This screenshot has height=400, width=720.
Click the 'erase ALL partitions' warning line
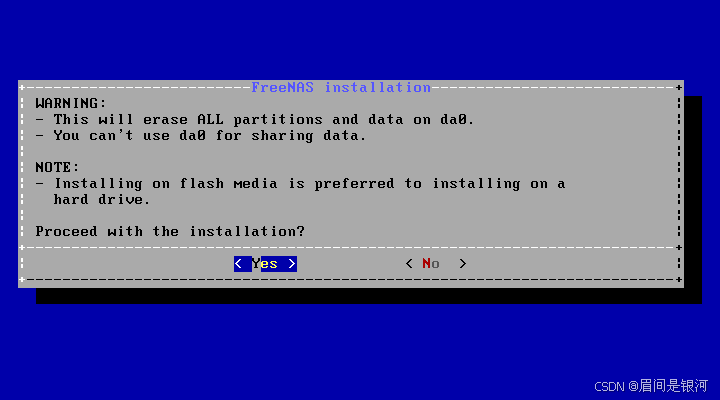[x=255, y=119]
